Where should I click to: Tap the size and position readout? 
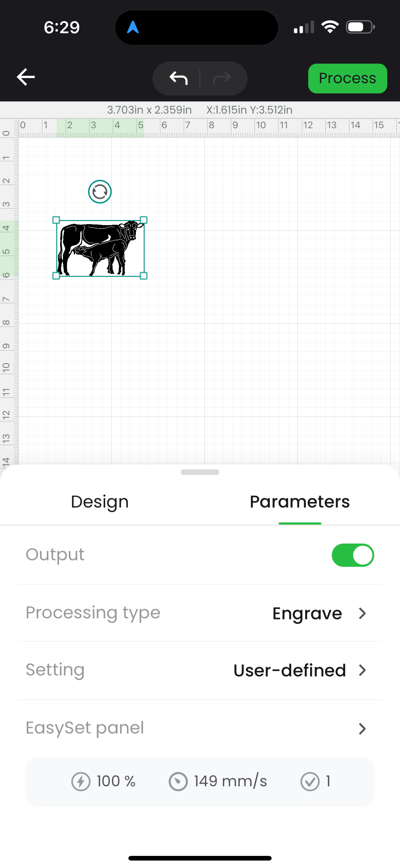pyautogui.click(x=200, y=110)
